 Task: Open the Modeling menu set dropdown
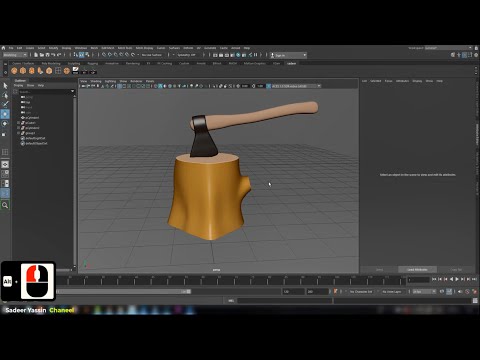pos(15,55)
